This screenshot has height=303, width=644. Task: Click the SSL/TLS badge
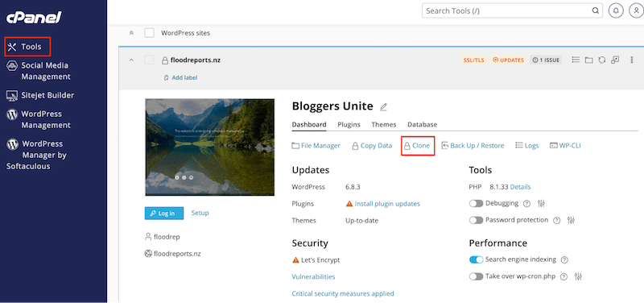[x=473, y=60]
